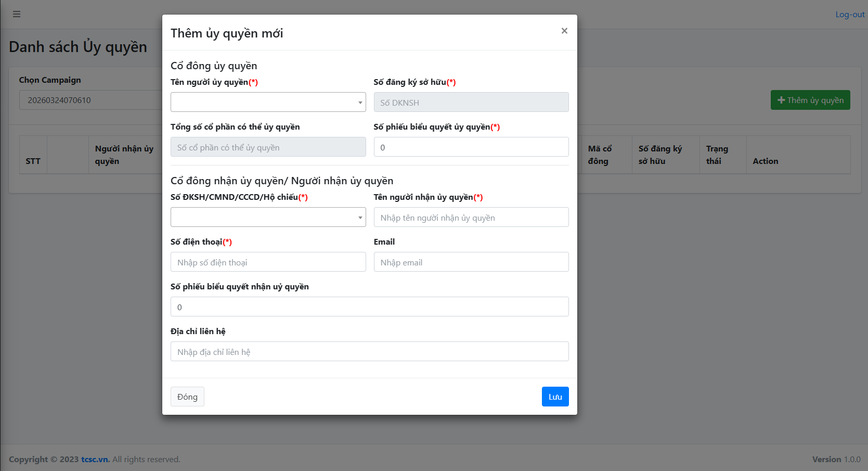Click the Danh sách Ủy quyền page heading
Screen dimensions: 868x471
point(78,47)
